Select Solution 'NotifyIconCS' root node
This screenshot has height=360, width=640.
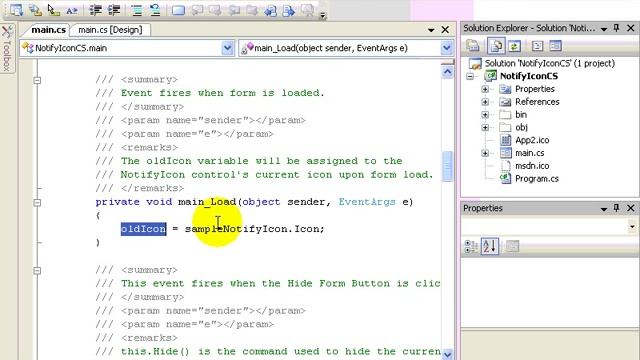549,63
